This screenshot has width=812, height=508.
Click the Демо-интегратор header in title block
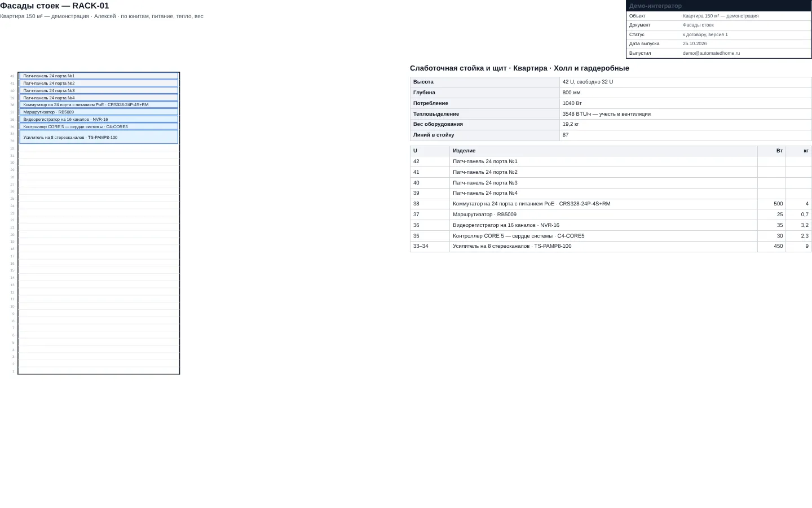[x=719, y=6]
